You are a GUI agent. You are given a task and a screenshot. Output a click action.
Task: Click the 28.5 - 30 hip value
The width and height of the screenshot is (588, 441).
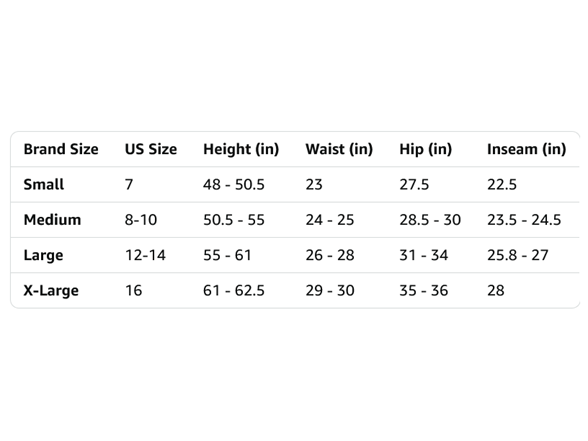(x=430, y=220)
